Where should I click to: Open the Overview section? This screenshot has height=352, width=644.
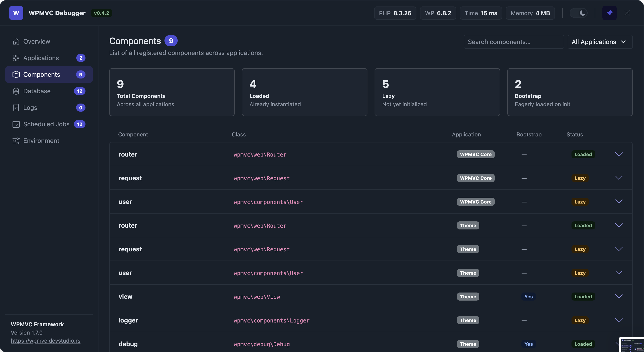pyautogui.click(x=49, y=41)
